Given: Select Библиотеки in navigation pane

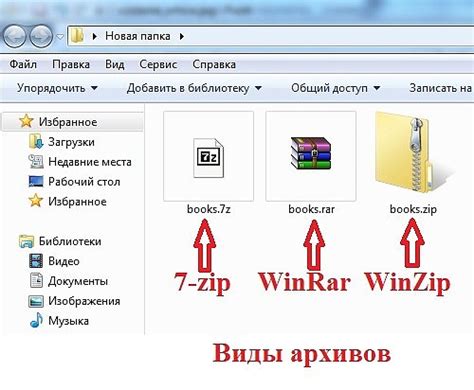Looking at the screenshot, I should coord(70,241).
